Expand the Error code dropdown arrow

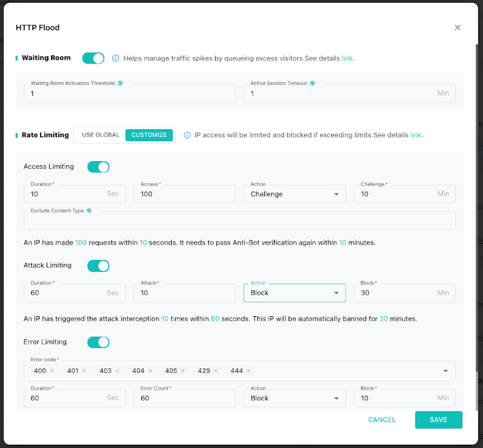[445, 370]
